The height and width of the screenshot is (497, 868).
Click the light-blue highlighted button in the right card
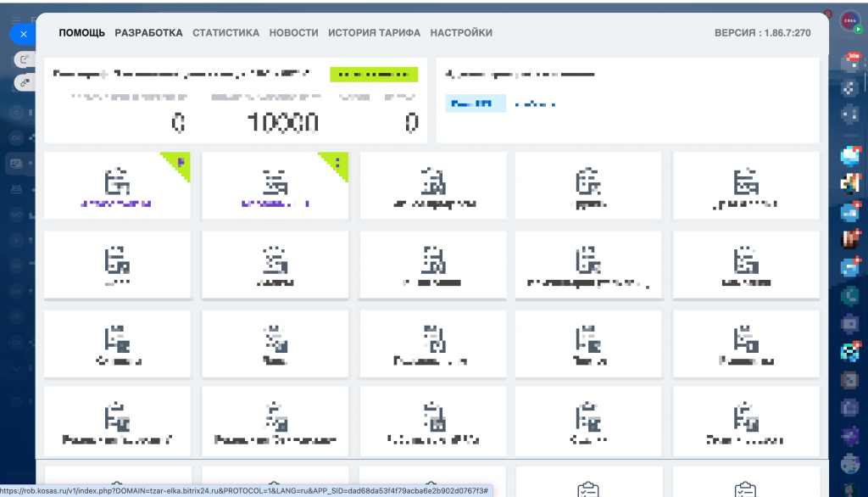tap(475, 103)
